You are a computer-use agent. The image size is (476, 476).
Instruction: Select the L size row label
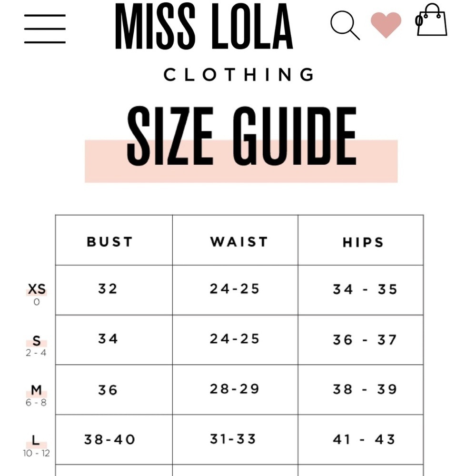click(36, 440)
